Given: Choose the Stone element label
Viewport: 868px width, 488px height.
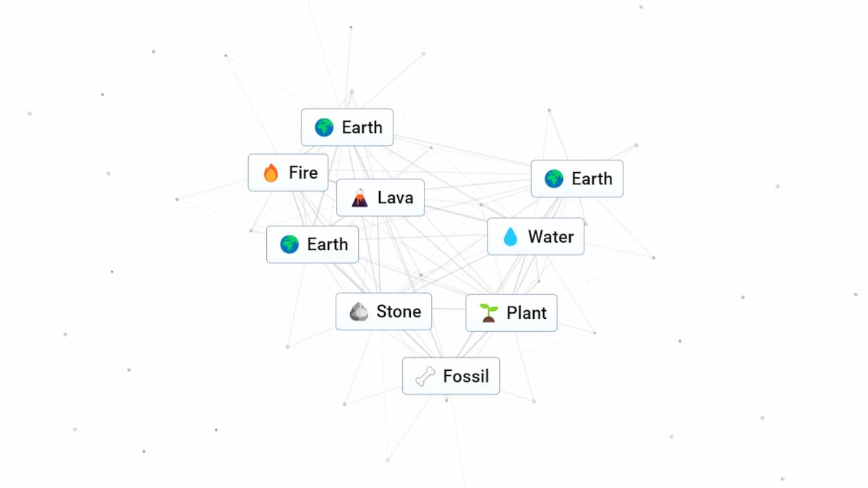Looking at the screenshot, I should 399,312.
